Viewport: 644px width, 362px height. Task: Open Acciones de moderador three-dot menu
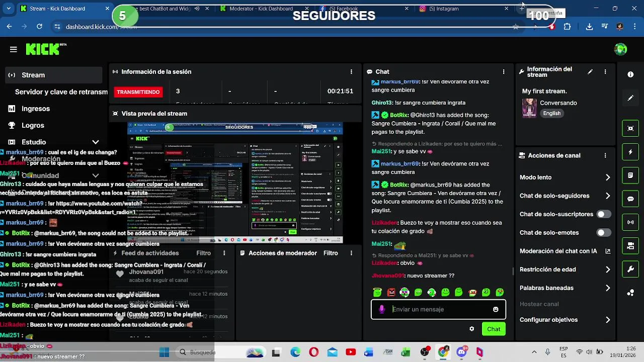click(x=351, y=253)
